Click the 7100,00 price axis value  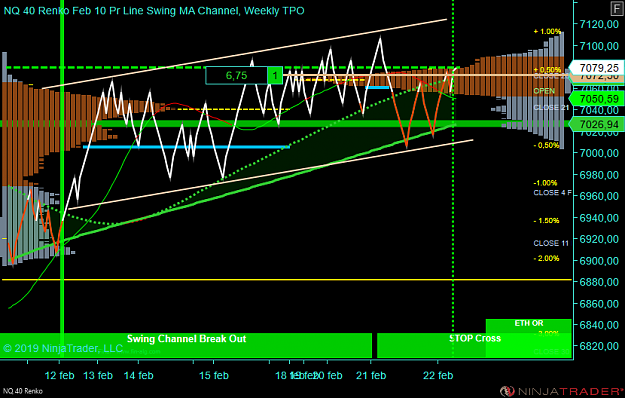coord(599,46)
